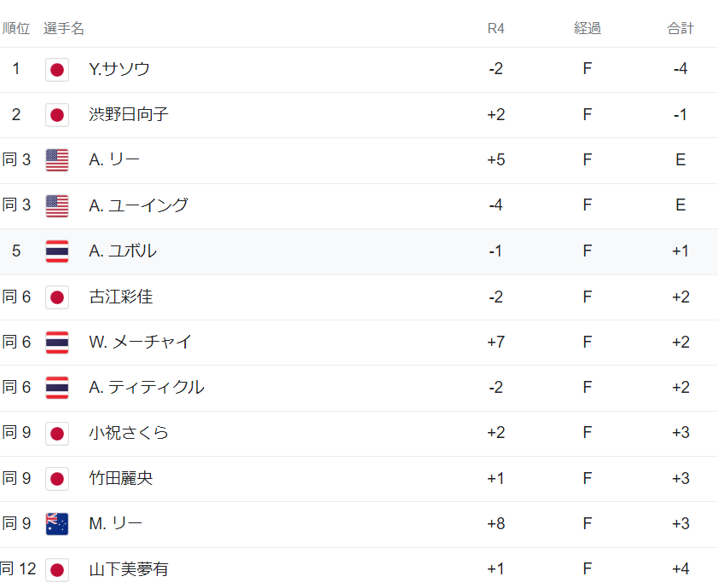The height and width of the screenshot is (588, 718).
Task: Click the Thailand flag next to W. メーチャイ
Action: click(x=57, y=343)
